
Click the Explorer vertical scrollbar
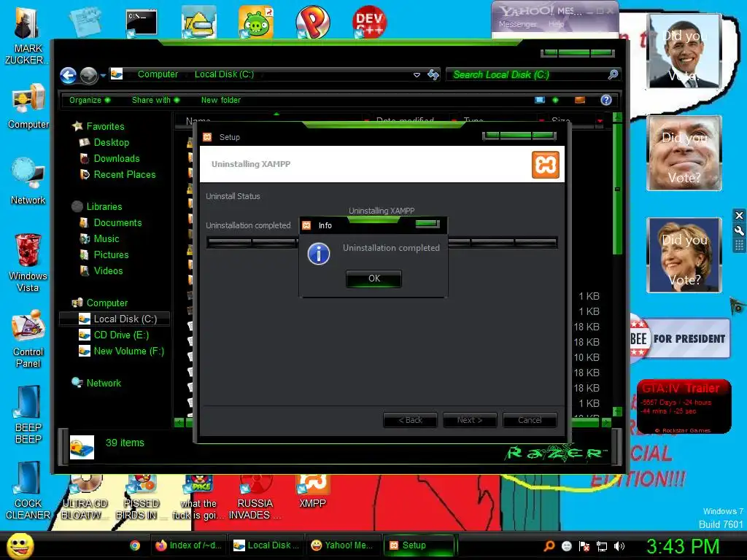(617, 189)
